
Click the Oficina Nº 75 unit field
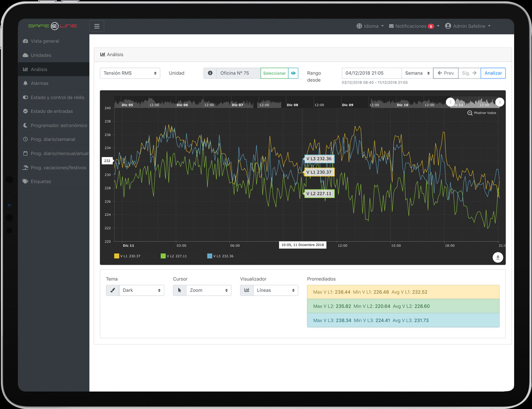click(x=239, y=73)
